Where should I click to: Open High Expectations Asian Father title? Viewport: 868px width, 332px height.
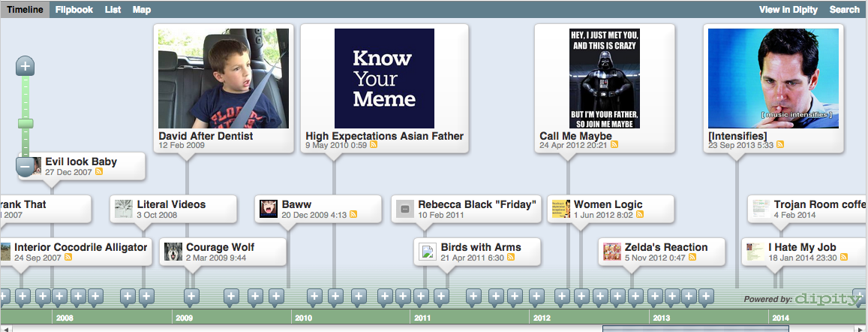384,136
